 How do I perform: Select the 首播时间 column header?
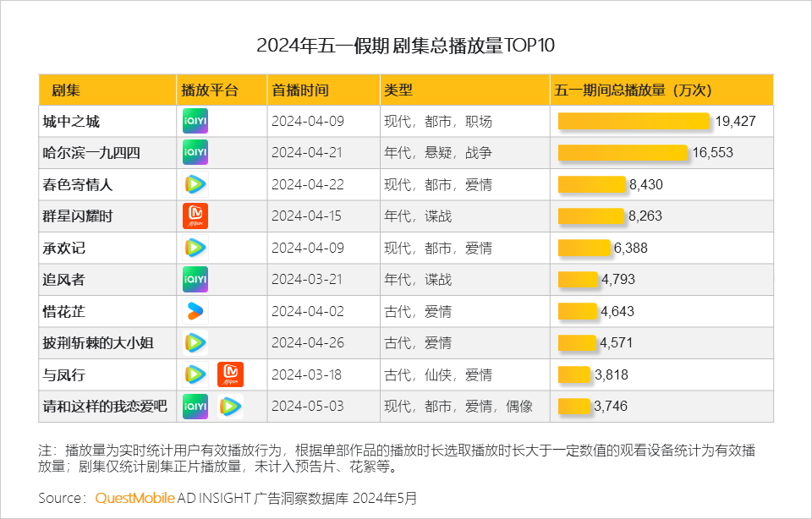(x=299, y=90)
